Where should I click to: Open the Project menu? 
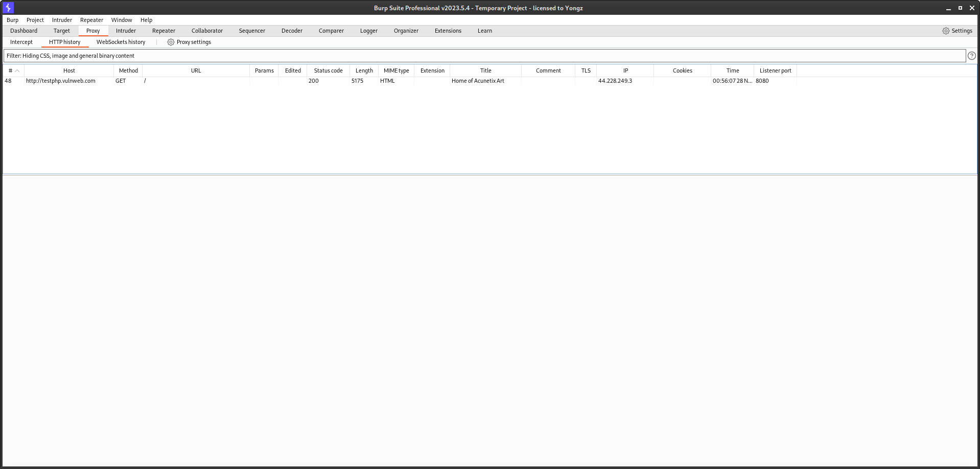click(35, 20)
